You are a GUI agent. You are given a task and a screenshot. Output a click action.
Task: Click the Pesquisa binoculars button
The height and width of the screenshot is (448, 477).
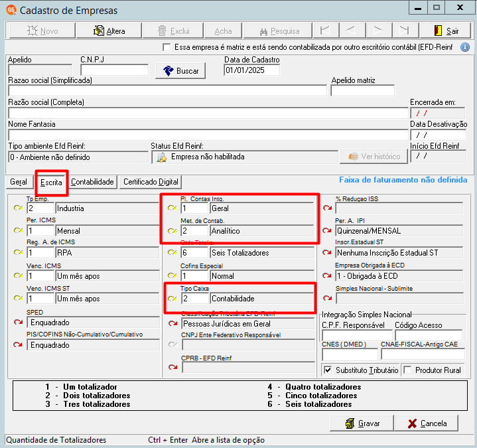tap(278, 31)
